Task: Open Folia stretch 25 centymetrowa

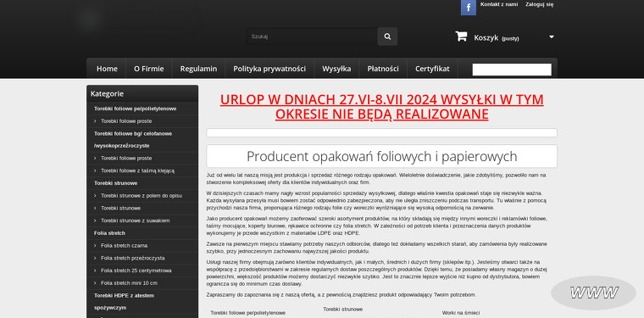Action: click(136, 271)
